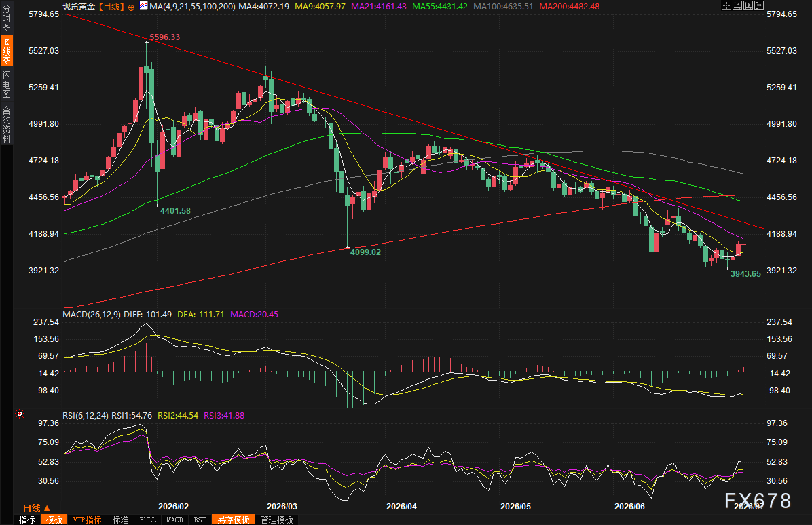This screenshot has height=525, width=812.
Task: Click the RSI1:54.76 value
Action: click(132, 415)
